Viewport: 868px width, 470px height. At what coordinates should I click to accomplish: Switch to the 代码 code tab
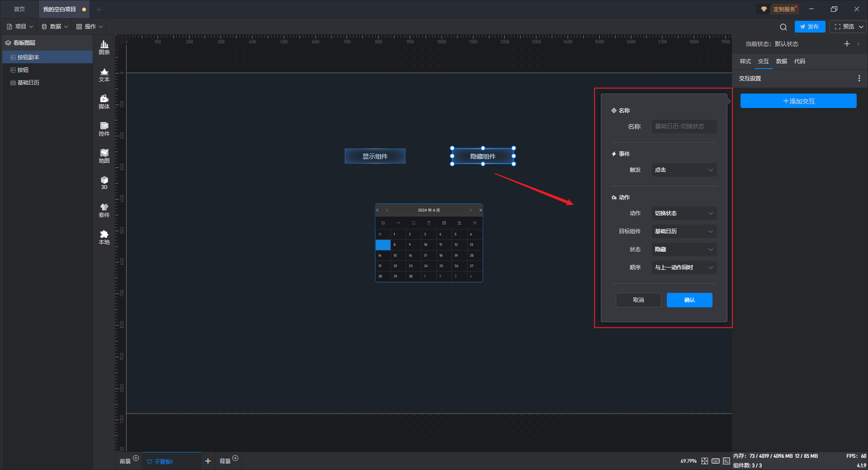click(799, 61)
